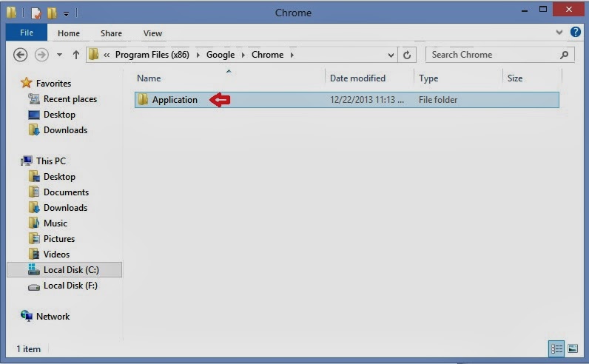Screen dimensions: 589x364
Task: Click the Favorites star icon
Action: 27,83
